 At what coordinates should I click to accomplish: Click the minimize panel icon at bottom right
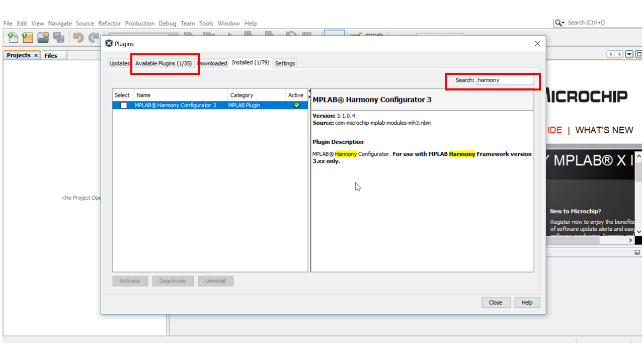(x=637, y=252)
